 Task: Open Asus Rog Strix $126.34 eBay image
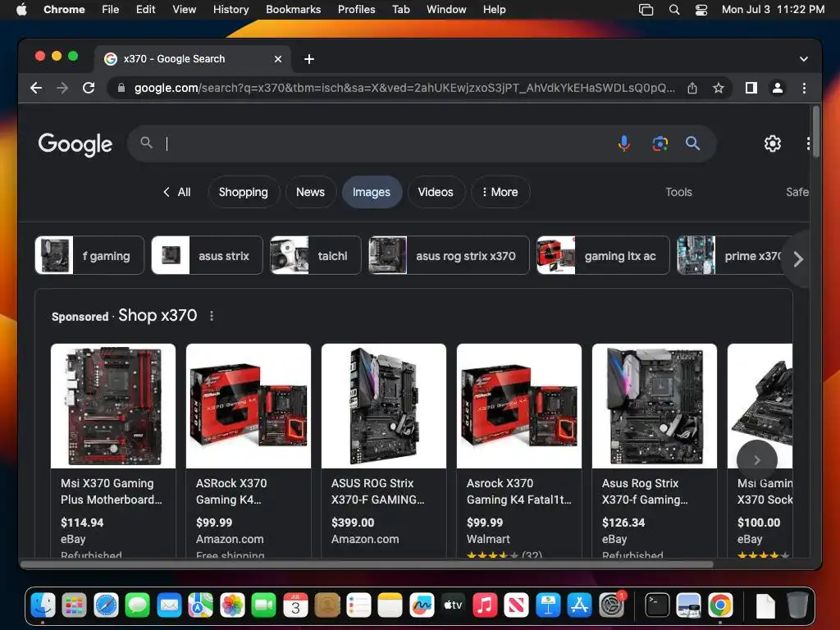pyautogui.click(x=654, y=406)
